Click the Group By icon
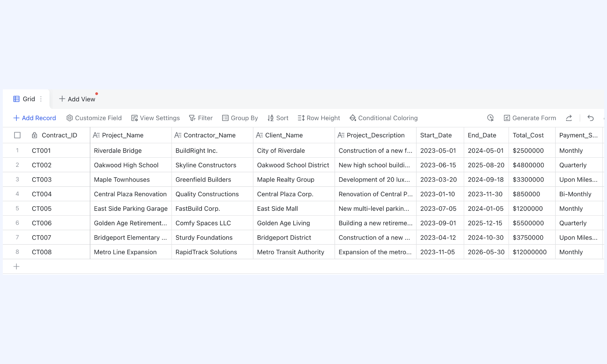 click(225, 118)
